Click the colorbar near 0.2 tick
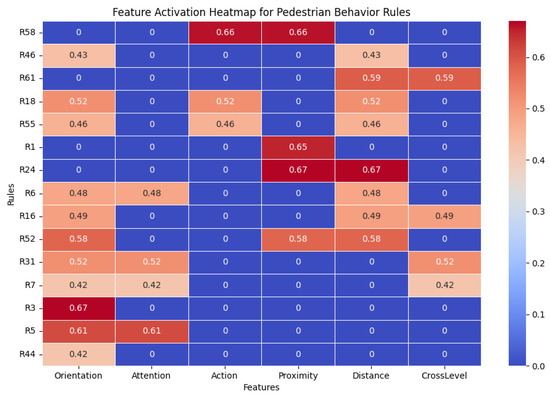Screen dimensions: 550x397 pos(517,263)
